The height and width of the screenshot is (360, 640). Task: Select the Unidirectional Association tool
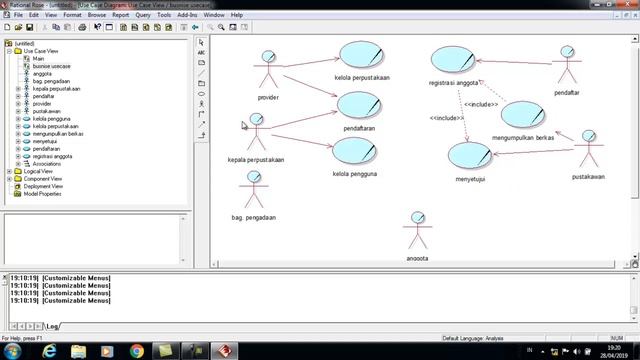pos(201,114)
